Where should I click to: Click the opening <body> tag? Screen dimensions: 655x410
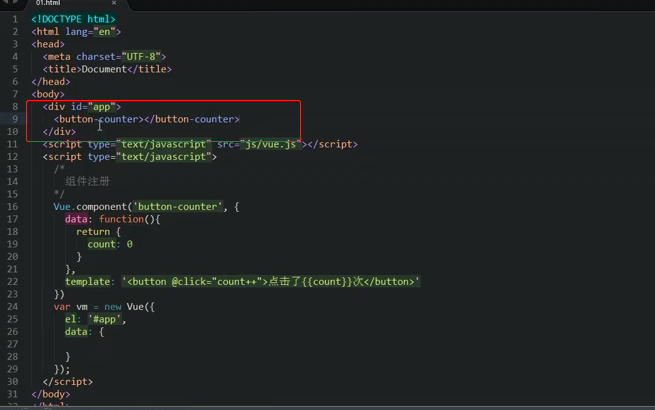[48, 94]
